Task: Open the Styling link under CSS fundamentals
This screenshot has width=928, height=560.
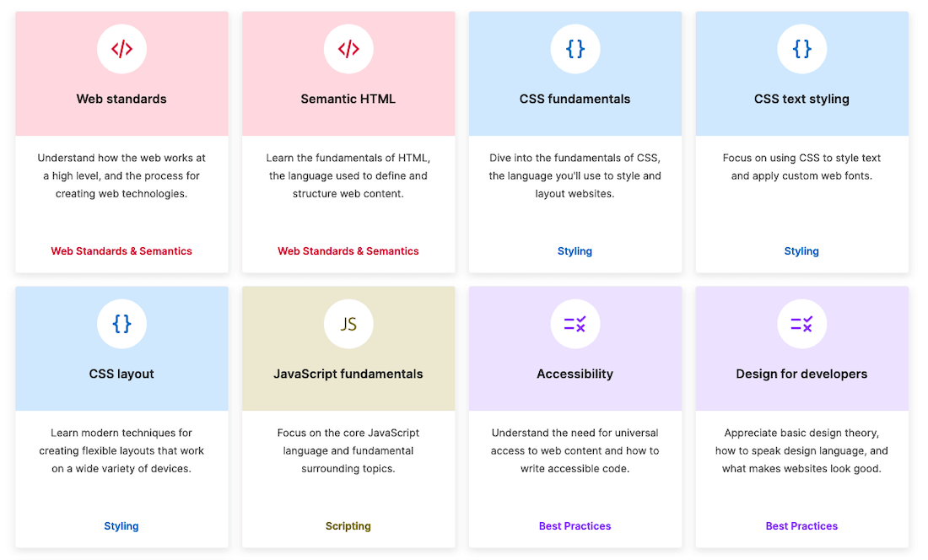Action: (575, 250)
